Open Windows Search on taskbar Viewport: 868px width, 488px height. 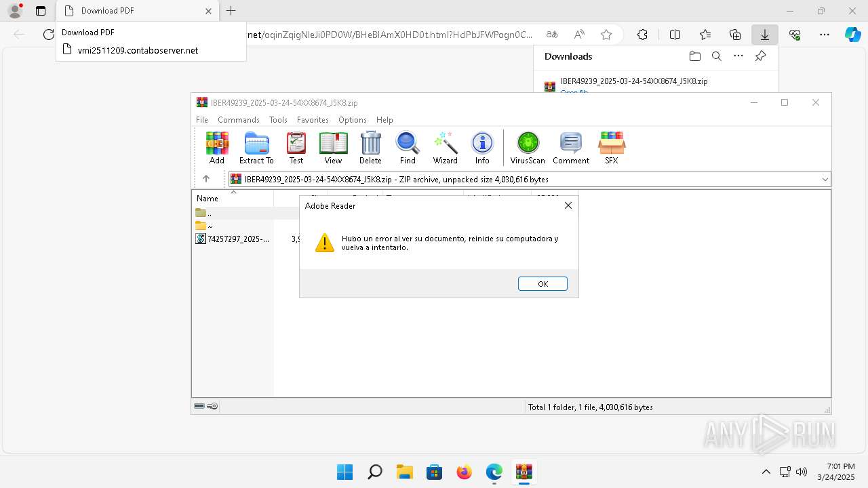pyautogui.click(x=374, y=472)
